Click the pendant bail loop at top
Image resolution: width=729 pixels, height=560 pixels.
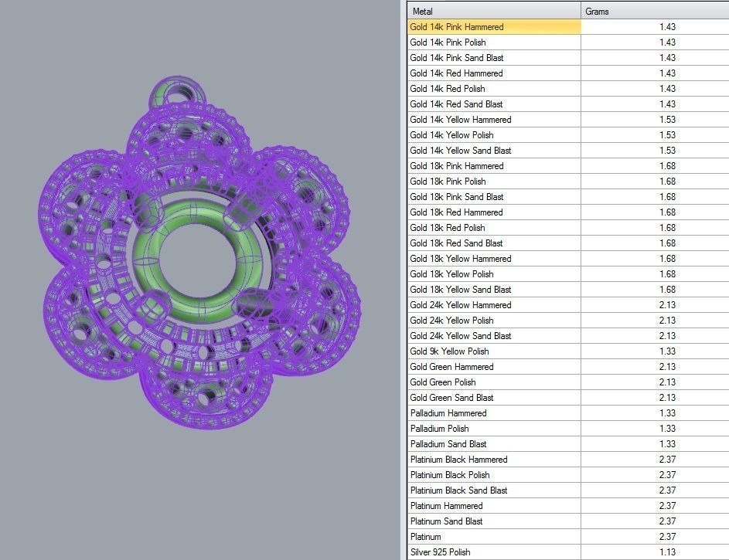pos(179,92)
